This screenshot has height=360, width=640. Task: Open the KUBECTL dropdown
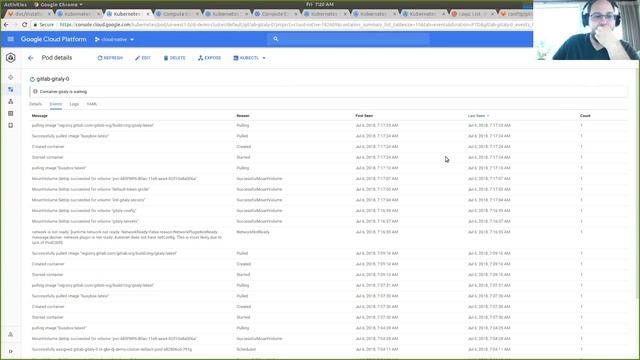coord(249,58)
